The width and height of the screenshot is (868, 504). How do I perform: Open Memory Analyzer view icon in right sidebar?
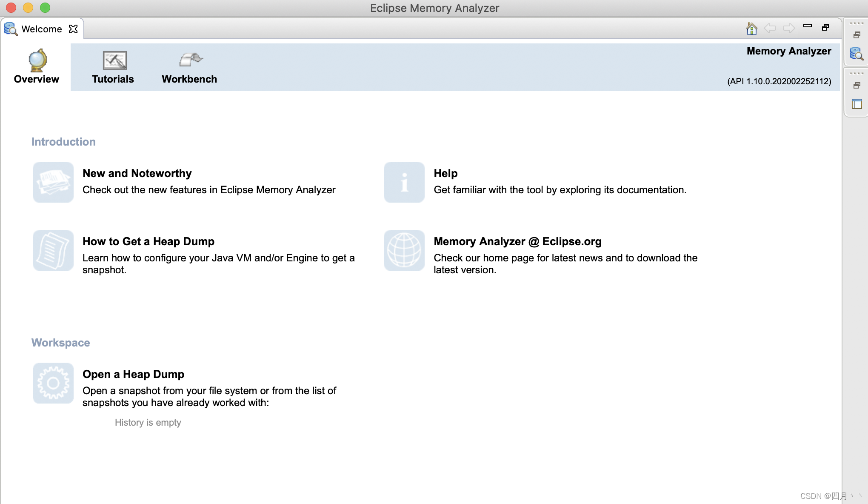click(857, 54)
